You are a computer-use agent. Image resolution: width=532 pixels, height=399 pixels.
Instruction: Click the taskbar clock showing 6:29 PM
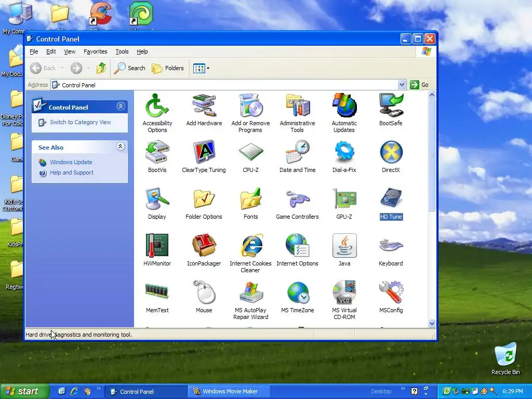click(x=513, y=391)
